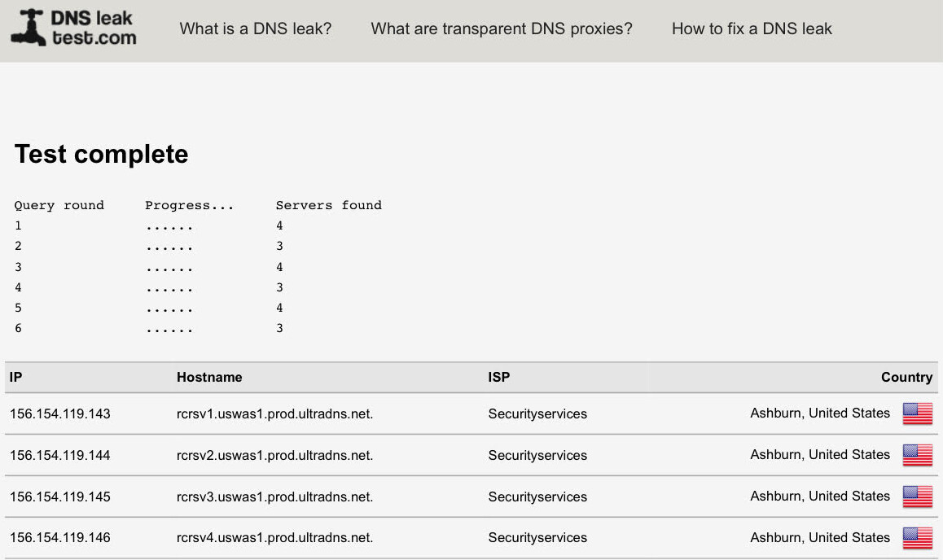Click the ISP column header
This screenshot has width=943, height=560.
click(499, 377)
